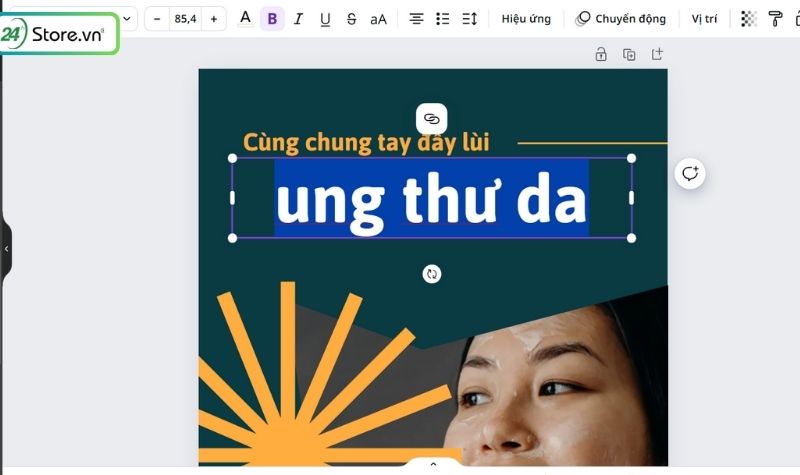Screen dimensions: 800x475
Task: Toggle uppercase aA option
Action: 378,19
